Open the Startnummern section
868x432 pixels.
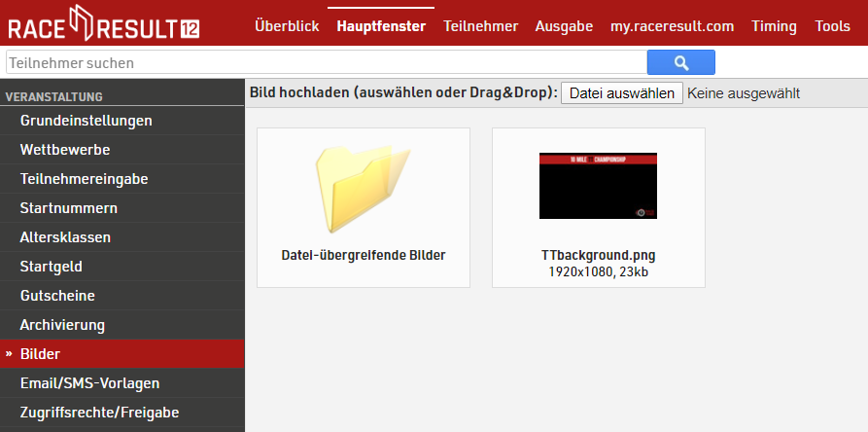tap(68, 208)
